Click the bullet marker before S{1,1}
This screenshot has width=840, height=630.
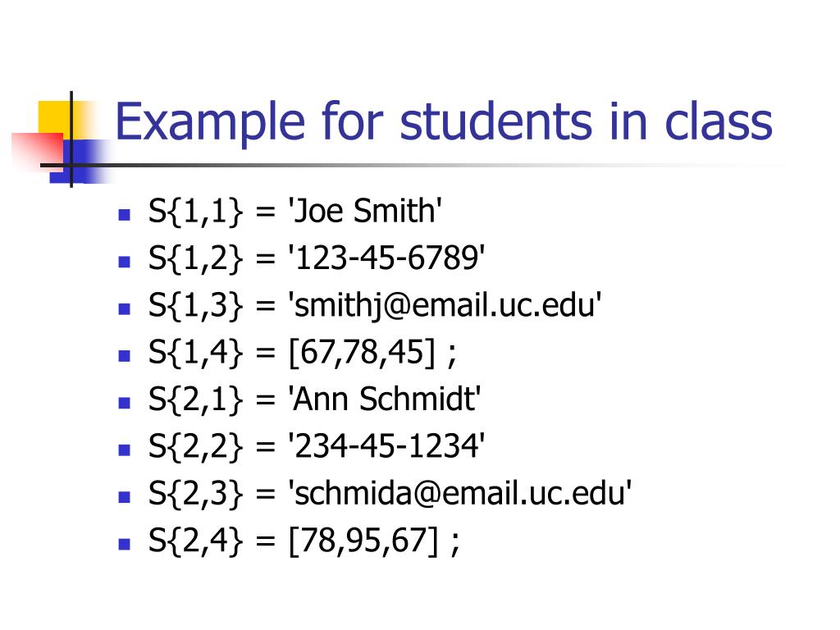pos(125,215)
